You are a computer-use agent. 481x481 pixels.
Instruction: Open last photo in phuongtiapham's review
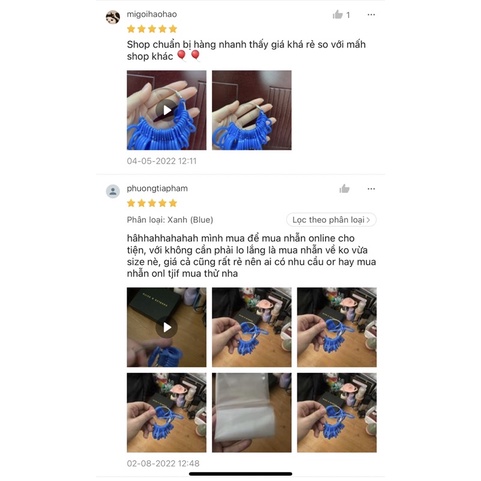(x=337, y=413)
